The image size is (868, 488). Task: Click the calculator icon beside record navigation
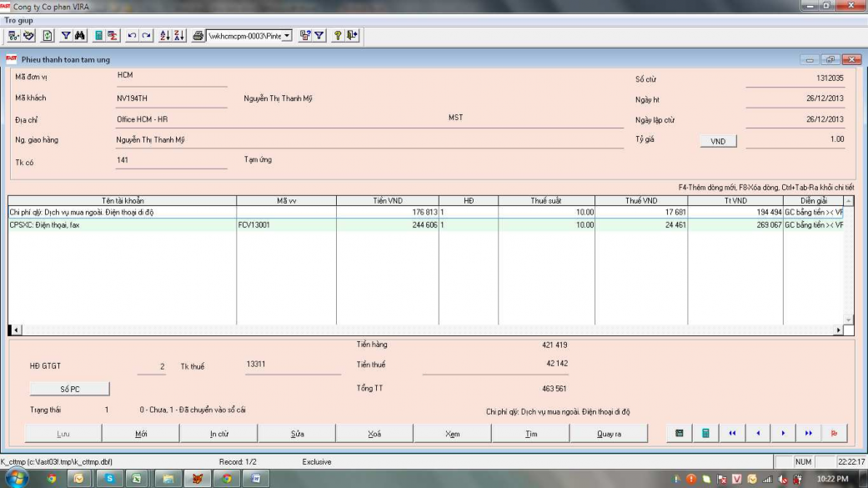coord(705,433)
